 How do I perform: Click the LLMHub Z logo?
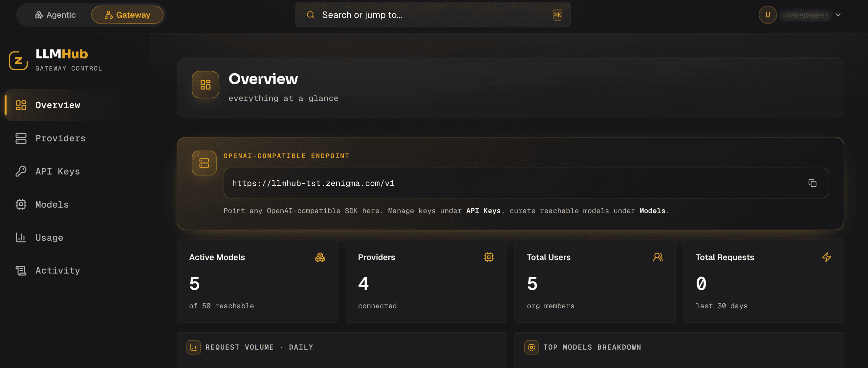coord(18,60)
